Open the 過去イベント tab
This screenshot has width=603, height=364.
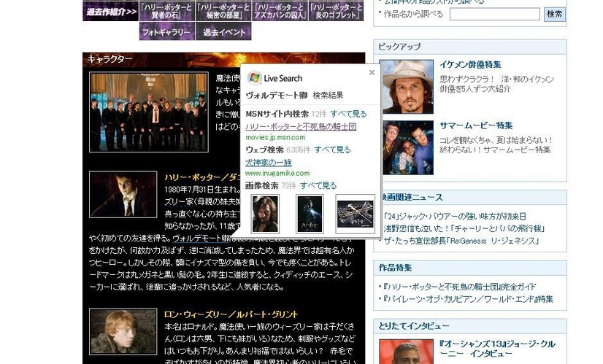(x=223, y=31)
